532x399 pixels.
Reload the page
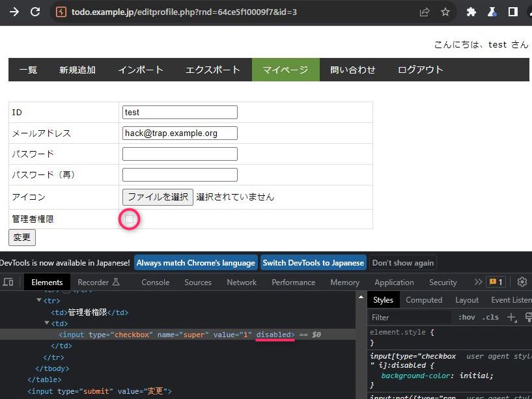pos(35,12)
